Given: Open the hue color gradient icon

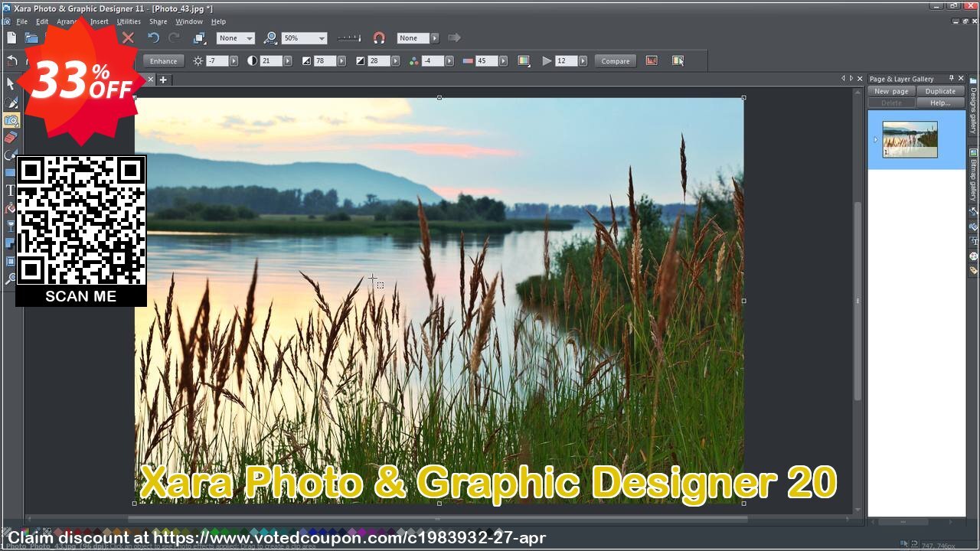Looking at the screenshot, I should (524, 60).
